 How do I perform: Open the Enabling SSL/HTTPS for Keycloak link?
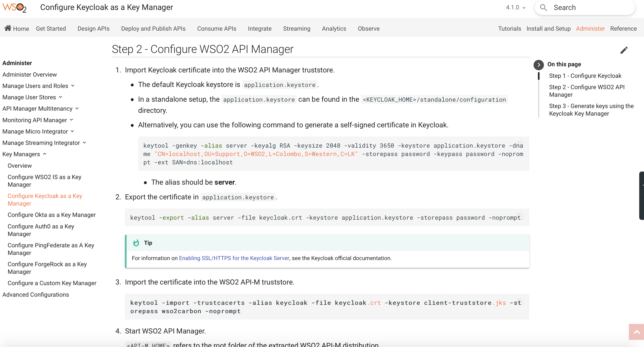tap(234, 258)
